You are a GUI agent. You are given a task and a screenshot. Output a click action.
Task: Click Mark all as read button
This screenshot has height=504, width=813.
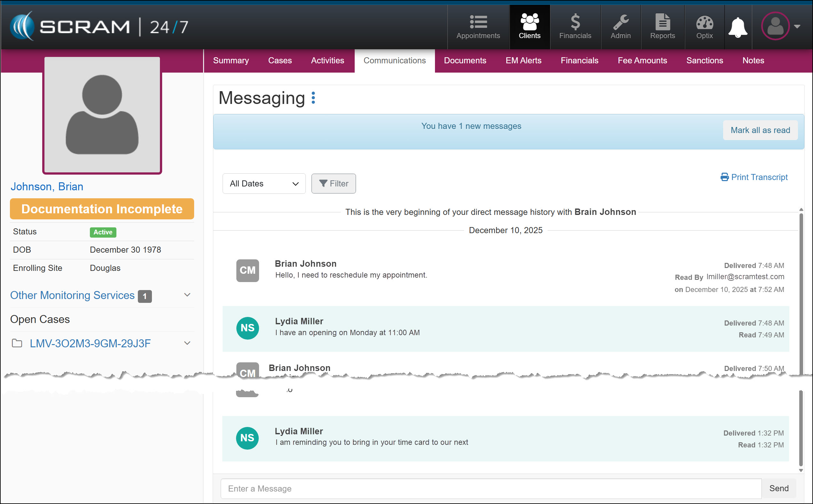[x=760, y=130]
